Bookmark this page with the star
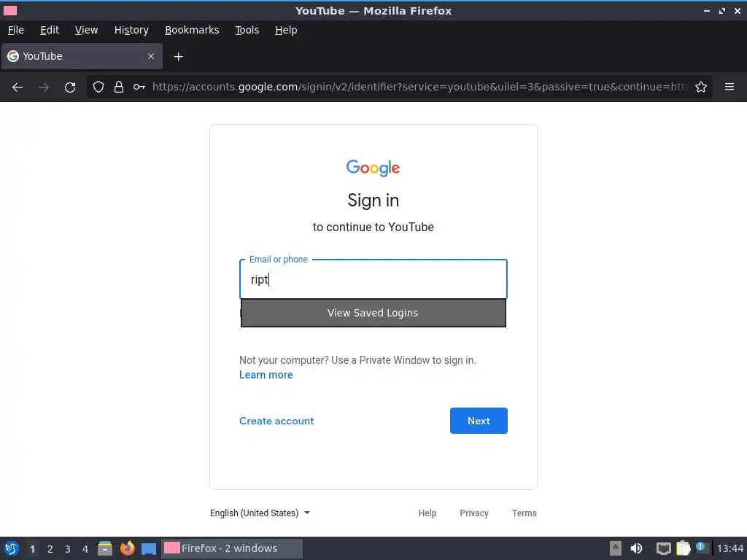The height and width of the screenshot is (560, 747). [701, 87]
